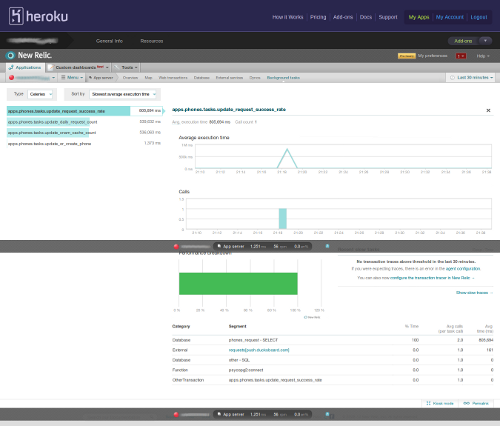Click the teal bar in Calls chart
Image resolution: width=500 pixels, height=426 pixels.
click(x=283, y=219)
